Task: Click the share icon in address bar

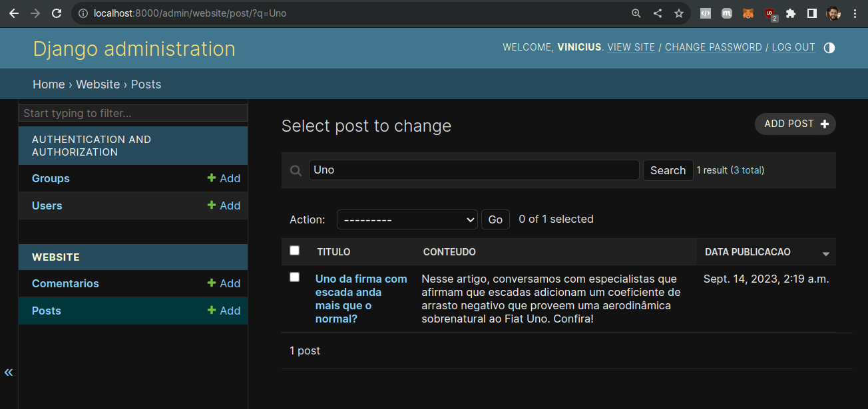Action: [658, 13]
